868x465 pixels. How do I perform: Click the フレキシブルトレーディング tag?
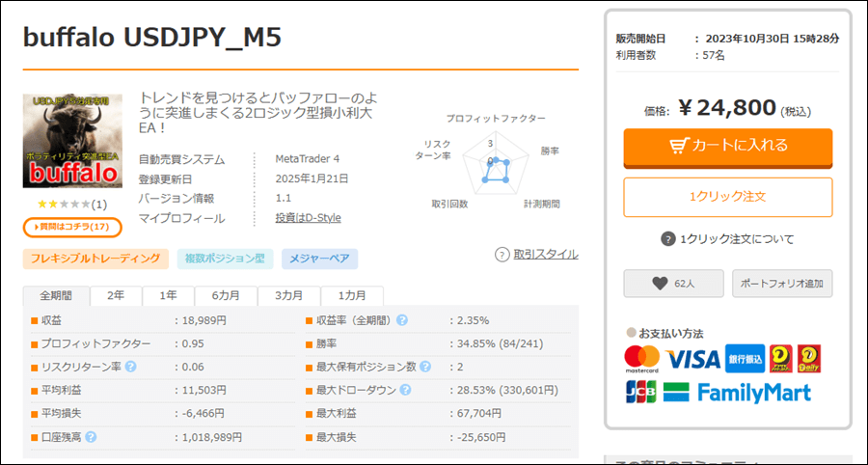point(95,259)
